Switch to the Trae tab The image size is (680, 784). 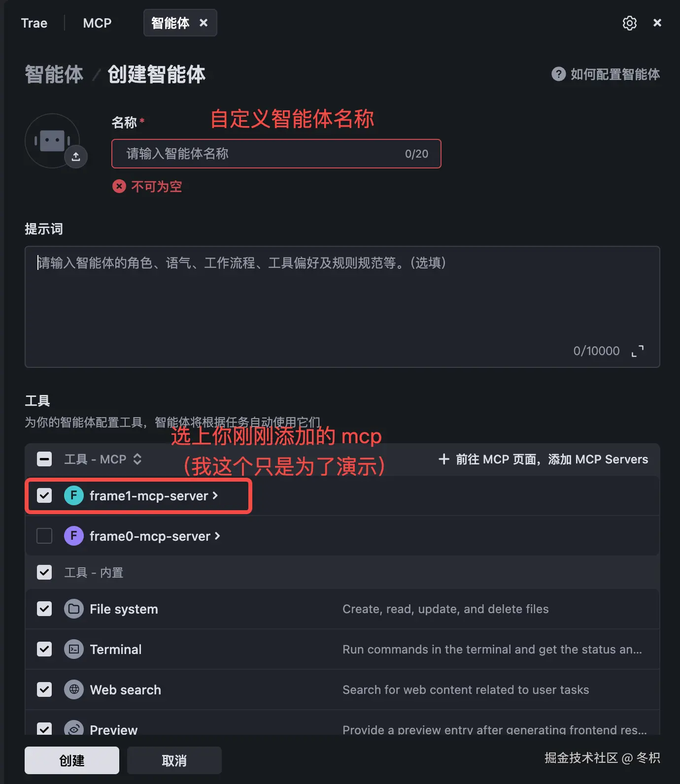click(x=34, y=23)
